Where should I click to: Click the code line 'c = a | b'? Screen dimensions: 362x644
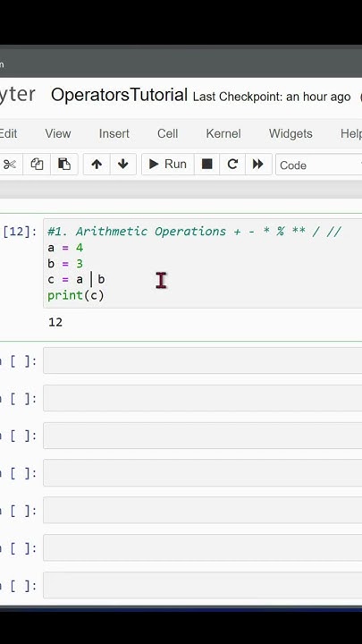pos(76,279)
